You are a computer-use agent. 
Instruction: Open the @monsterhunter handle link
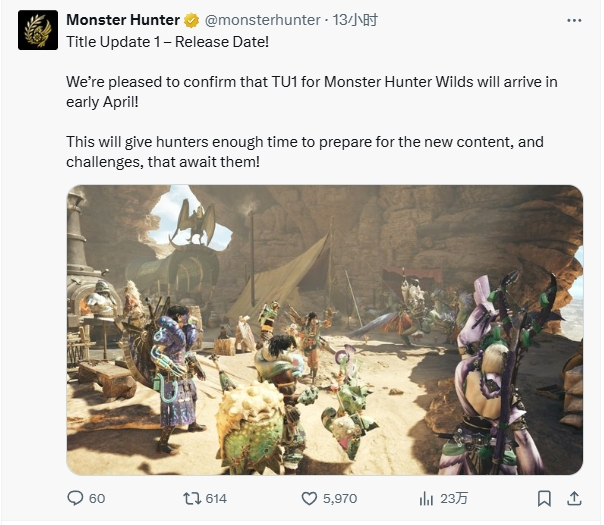click(262, 20)
